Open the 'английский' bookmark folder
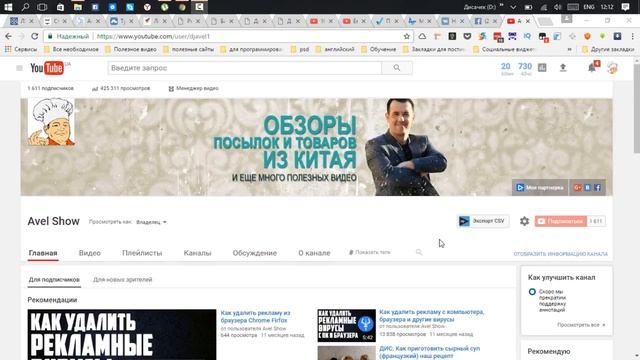The image size is (640, 360). 335,49
